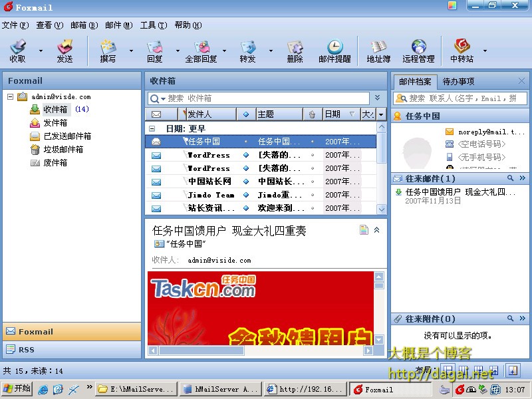This screenshot has height=399, width=532.
Task: Click the first layout icon in status bar
Action: tap(448, 370)
